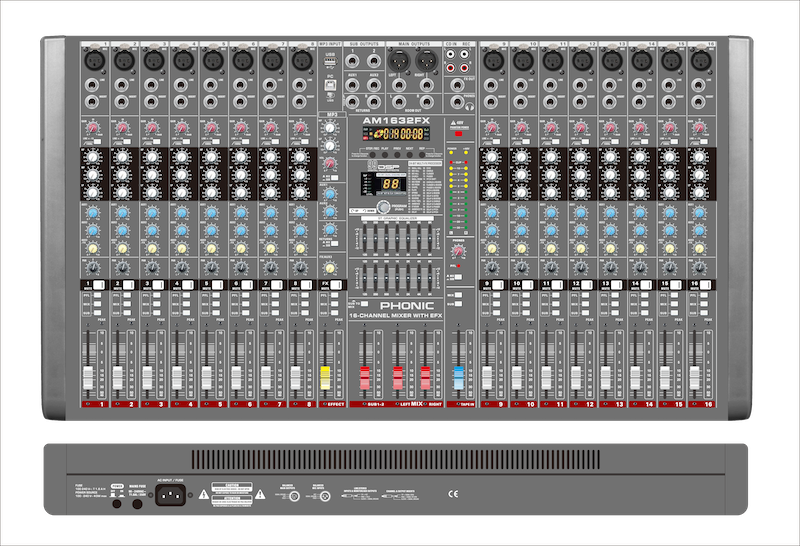Click the FX OUT jack

[x=457, y=85]
